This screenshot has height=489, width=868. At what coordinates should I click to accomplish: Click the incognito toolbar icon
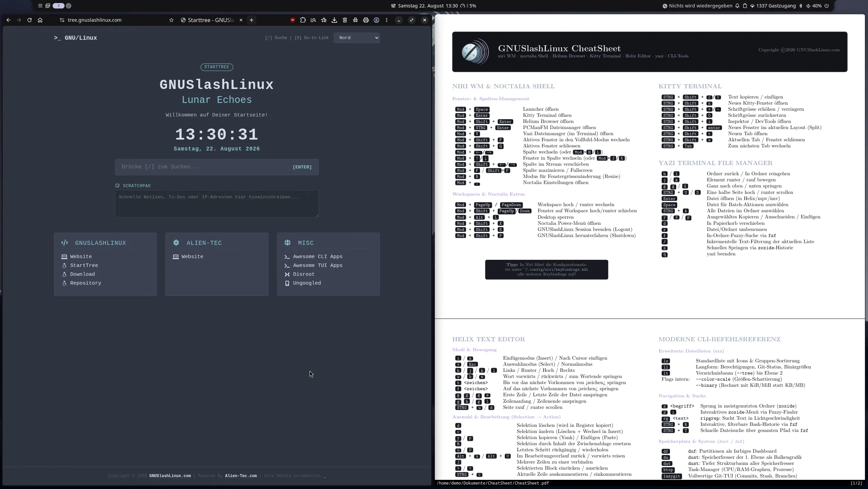355,20
